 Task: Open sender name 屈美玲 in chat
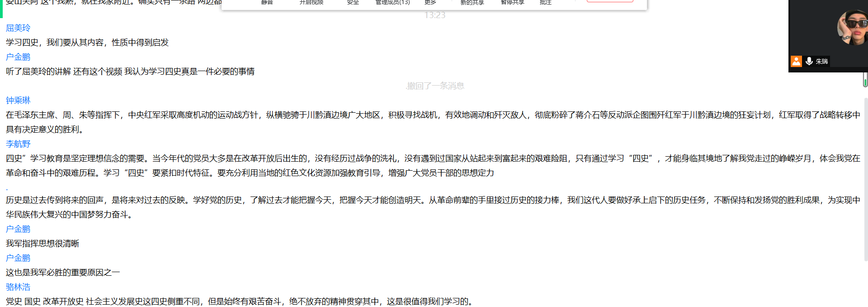18,28
